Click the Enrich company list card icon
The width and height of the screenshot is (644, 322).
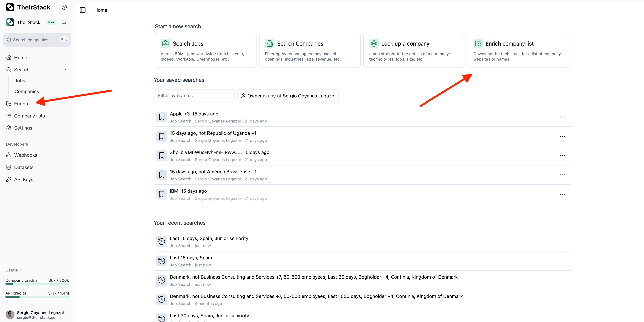coord(478,43)
